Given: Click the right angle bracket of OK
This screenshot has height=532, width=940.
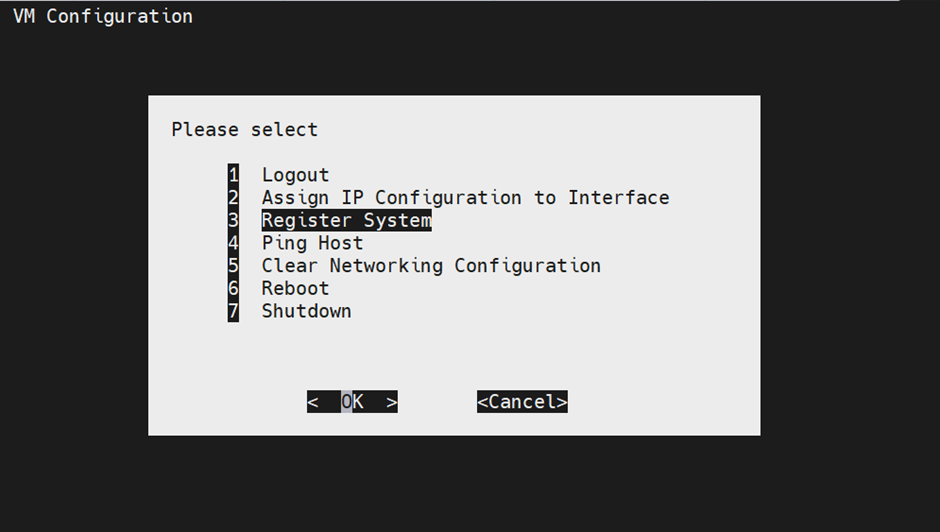Looking at the screenshot, I should pyautogui.click(x=391, y=402).
